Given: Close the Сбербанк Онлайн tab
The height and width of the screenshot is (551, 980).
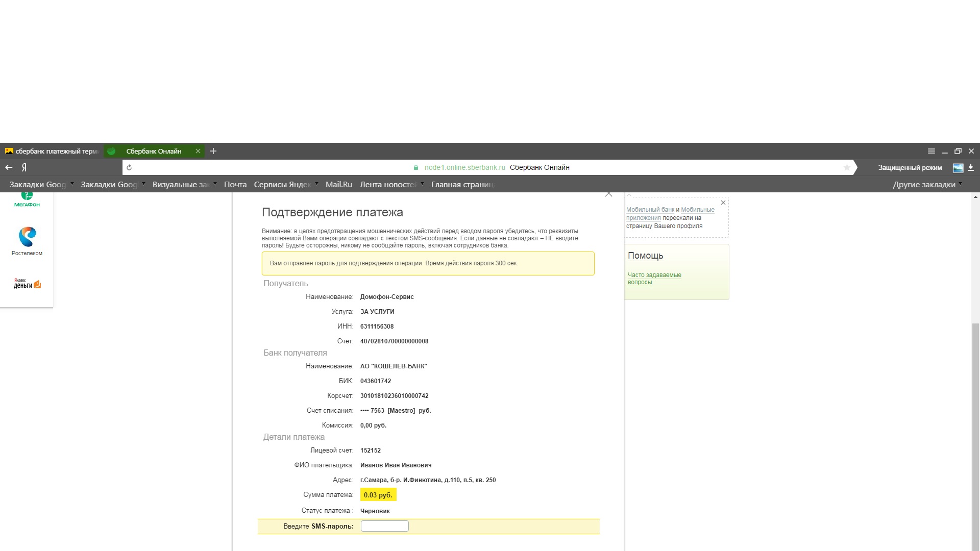Looking at the screenshot, I should coord(198,151).
